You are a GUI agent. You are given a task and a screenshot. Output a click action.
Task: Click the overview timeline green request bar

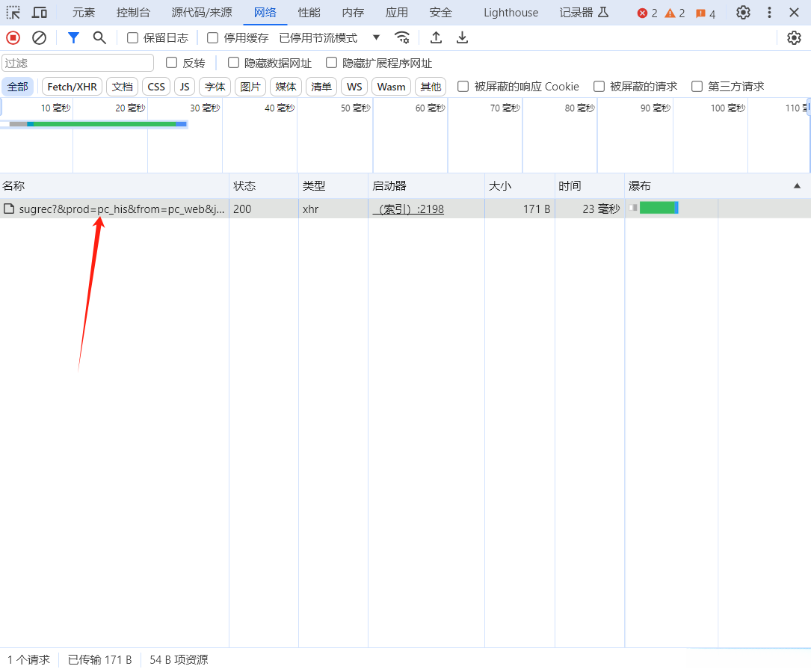click(x=105, y=124)
